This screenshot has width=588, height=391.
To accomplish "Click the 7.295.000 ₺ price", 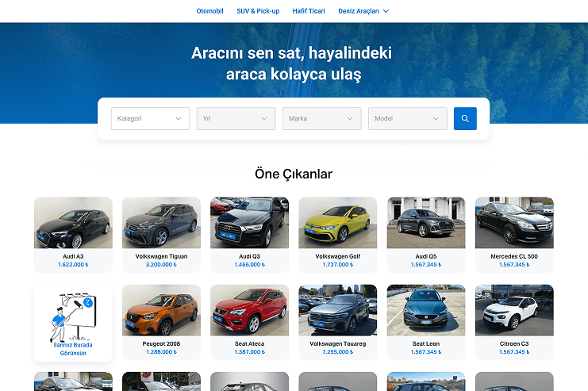I will 338,352.
